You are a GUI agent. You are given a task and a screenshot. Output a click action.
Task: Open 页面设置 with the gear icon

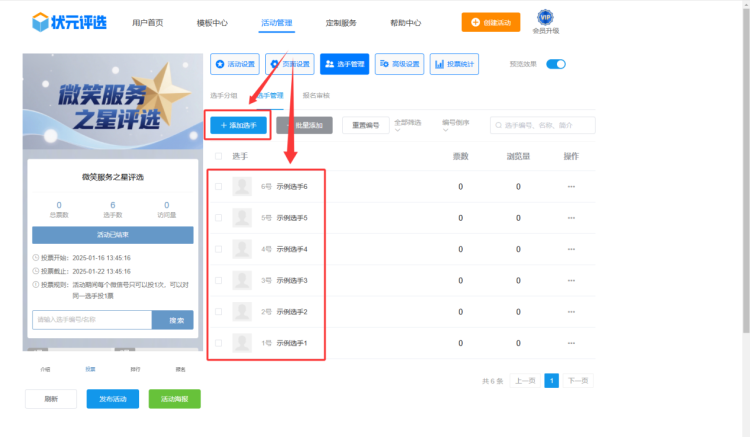point(289,64)
